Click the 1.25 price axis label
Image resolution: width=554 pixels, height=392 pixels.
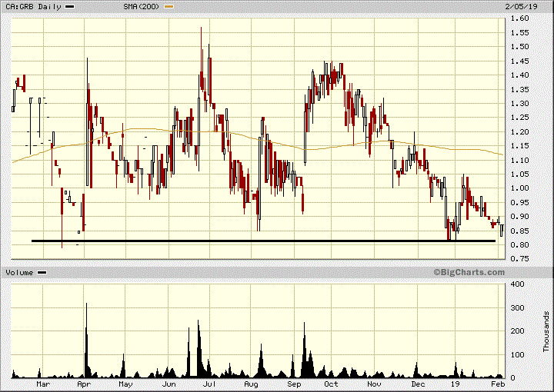(519, 118)
